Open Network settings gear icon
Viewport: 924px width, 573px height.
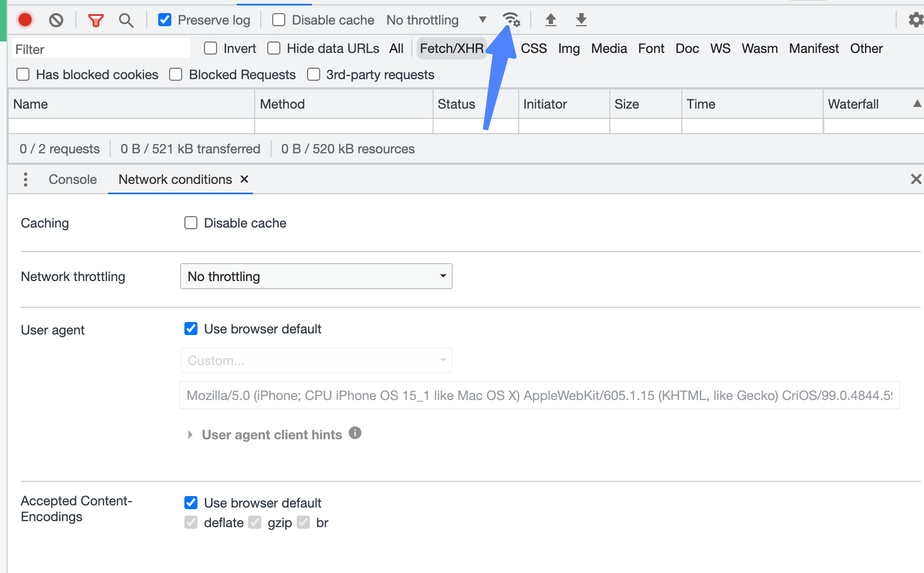916,20
